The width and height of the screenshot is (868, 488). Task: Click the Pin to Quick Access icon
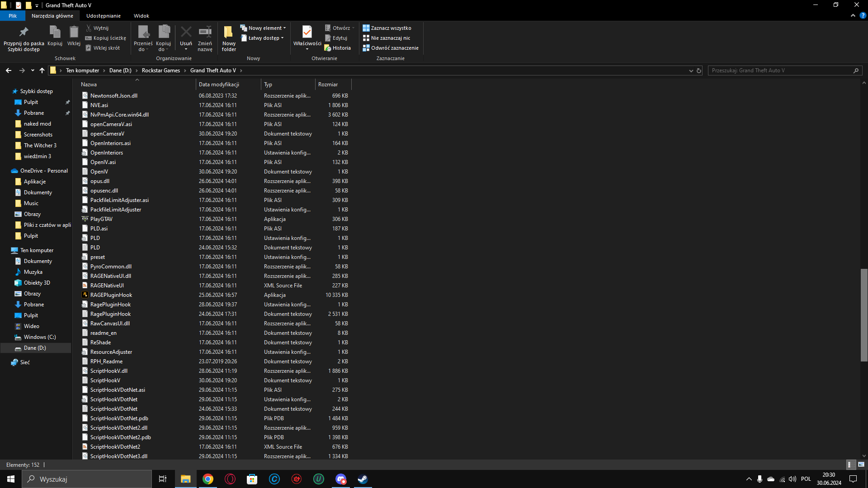tap(24, 33)
